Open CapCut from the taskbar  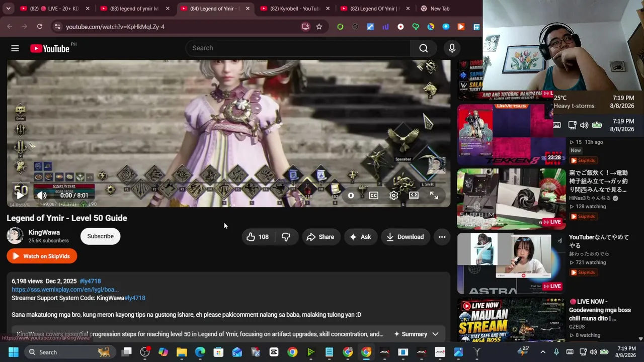274,352
